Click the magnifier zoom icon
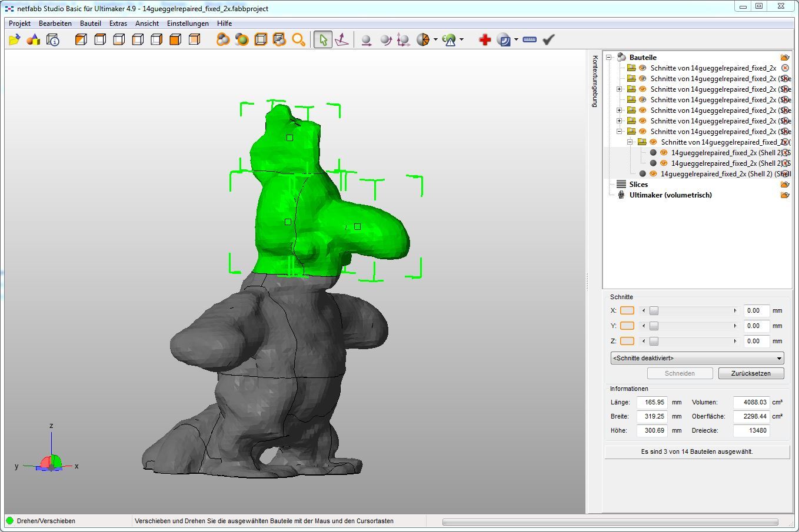Screen dimensions: 799x532 click(299, 39)
